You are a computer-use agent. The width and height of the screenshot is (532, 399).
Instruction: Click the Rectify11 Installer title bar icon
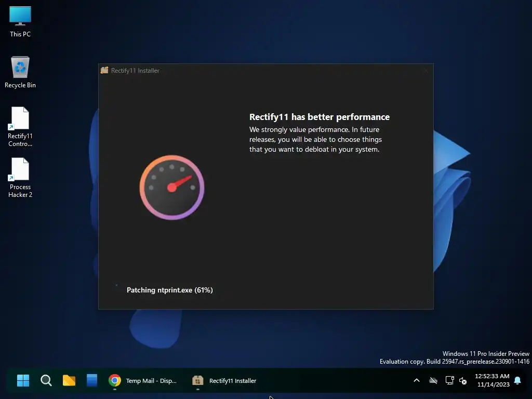pyautogui.click(x=104, y=70)
